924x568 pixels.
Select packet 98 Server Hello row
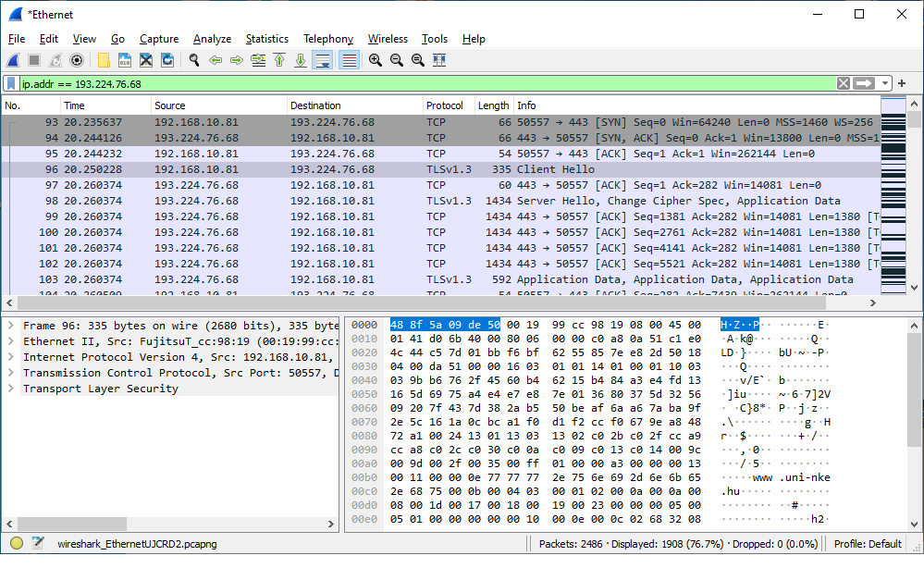441,201
